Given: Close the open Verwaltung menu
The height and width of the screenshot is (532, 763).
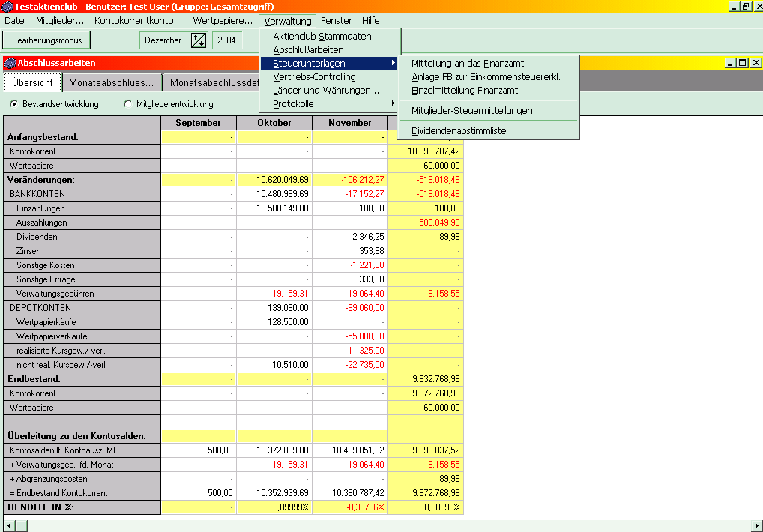Looking at the screenshot, I should coord(288,22).
